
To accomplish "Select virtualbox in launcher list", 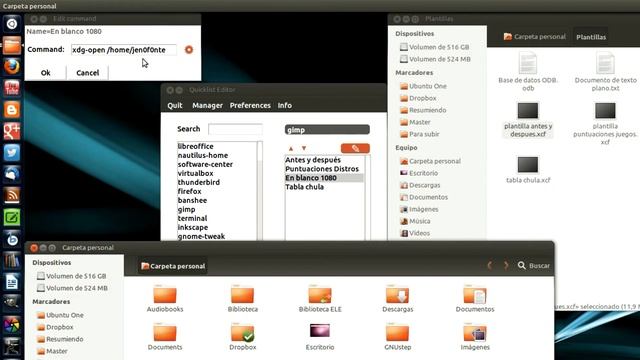I will click(196, 173).
